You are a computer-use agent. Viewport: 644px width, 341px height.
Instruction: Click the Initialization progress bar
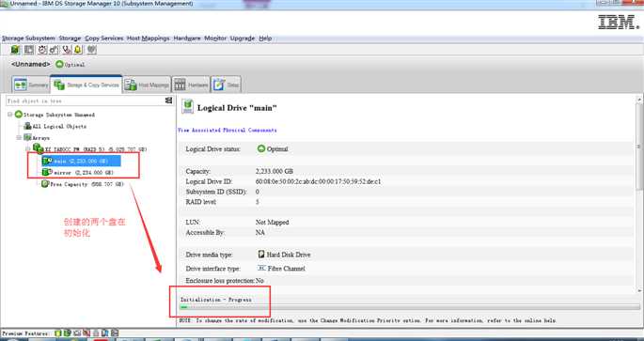(410, 307)
